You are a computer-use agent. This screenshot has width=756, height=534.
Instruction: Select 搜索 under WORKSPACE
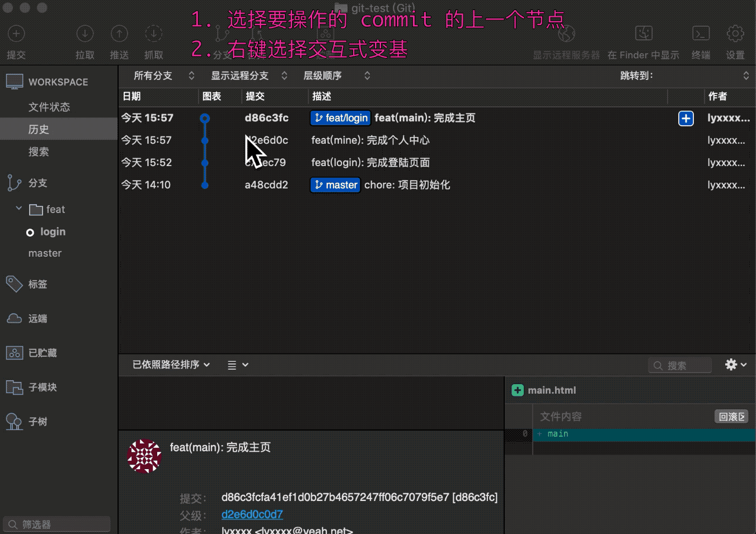(x=39, y=152)
